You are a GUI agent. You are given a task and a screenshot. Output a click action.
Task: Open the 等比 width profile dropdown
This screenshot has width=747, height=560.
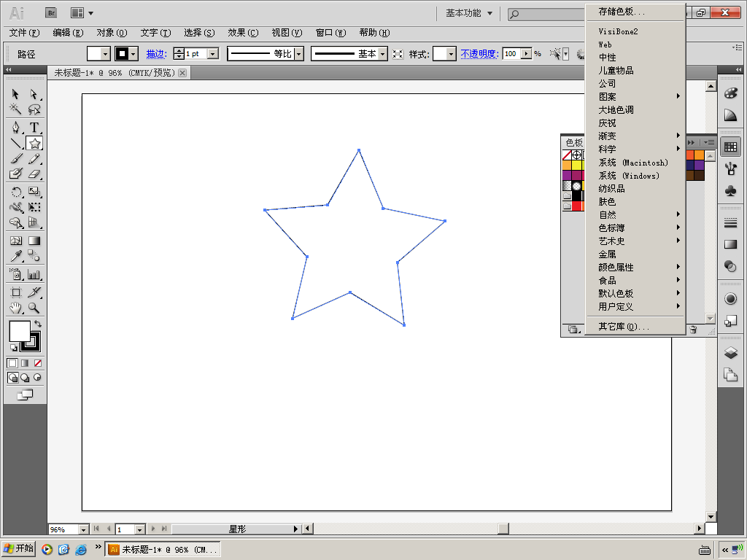(x=298, y=54)
